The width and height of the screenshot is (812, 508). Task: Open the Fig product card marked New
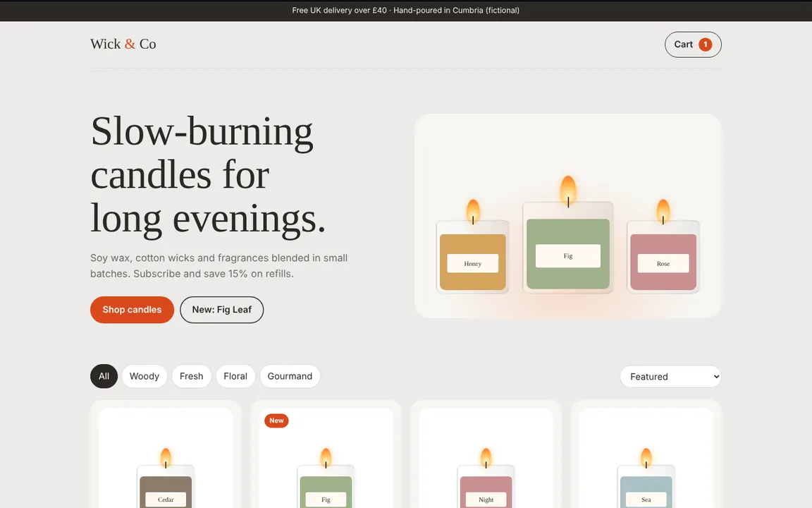click(x=326, y=454)
